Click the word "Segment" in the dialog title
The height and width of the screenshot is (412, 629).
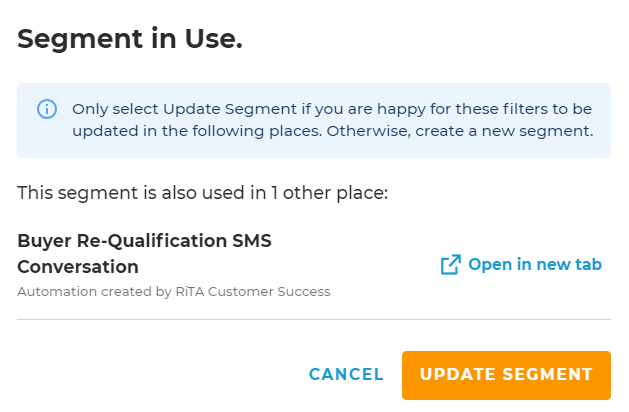tap(69, 40)
